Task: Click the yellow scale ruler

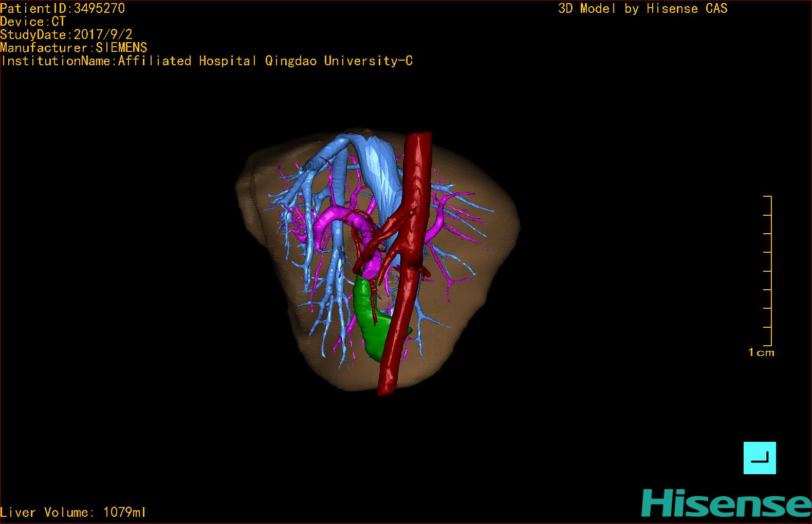Action: click(x=769, y=271)
